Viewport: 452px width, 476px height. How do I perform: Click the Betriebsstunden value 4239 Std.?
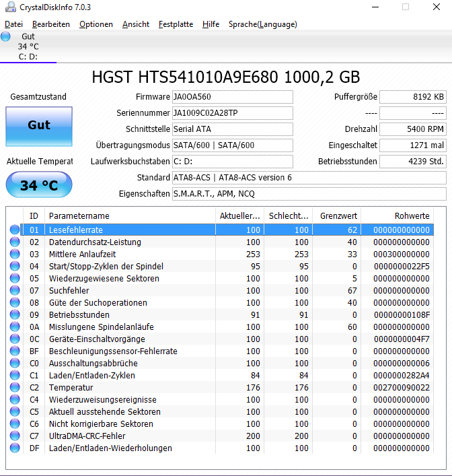click(413, 162)
